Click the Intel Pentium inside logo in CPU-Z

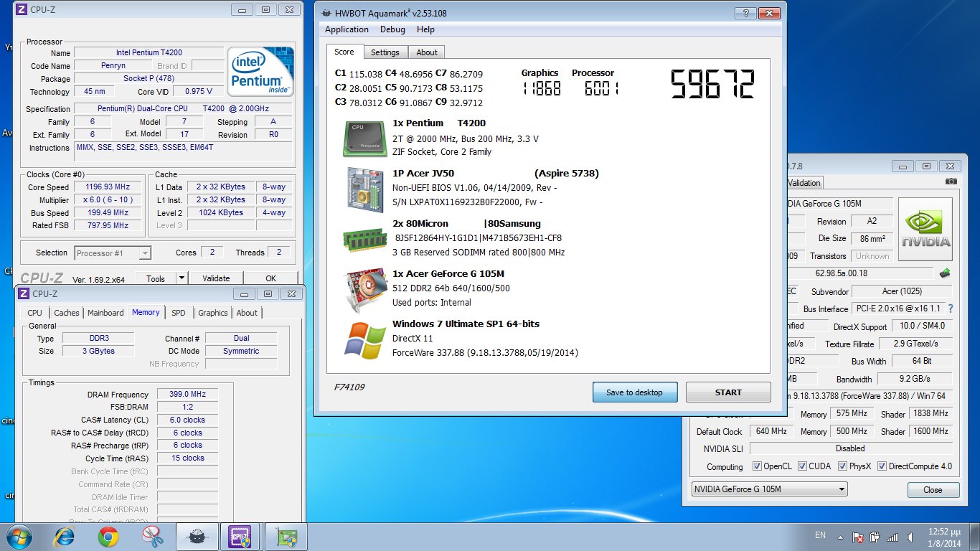click(260, 72)
